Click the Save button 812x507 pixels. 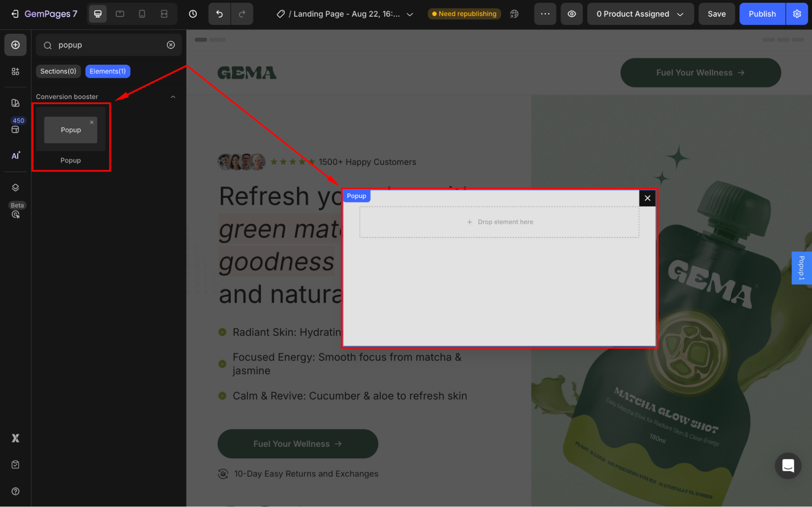(x=716, y=14)
